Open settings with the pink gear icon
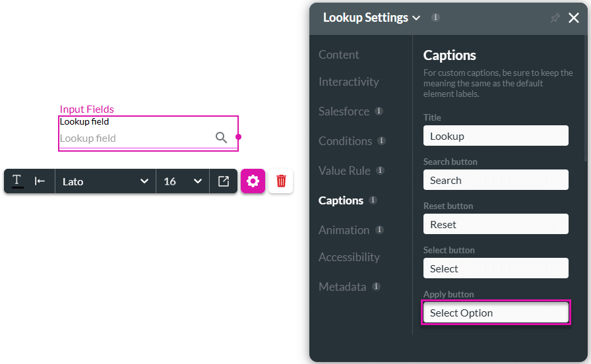The image size is (591, 364). [x=253, y=181]
